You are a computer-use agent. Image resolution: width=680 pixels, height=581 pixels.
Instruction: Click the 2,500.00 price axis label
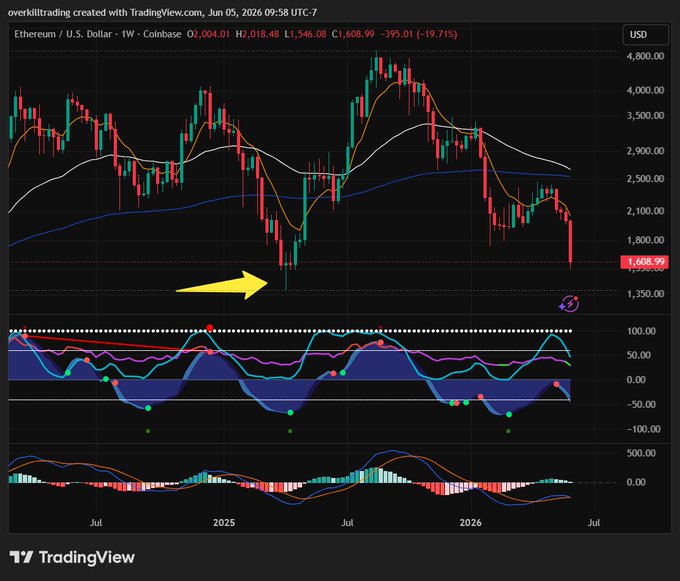(x=645, y=179)
